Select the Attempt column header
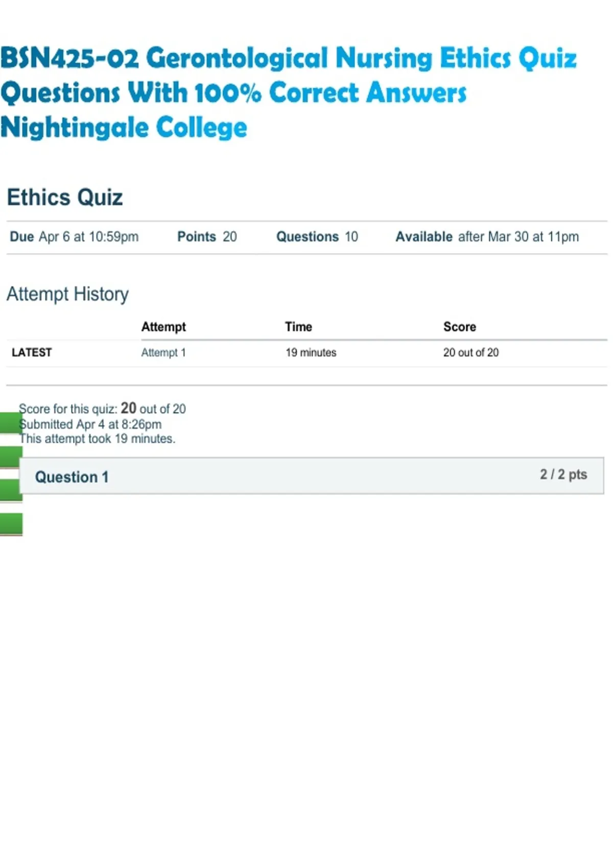The height and width of the screenshot is (868, 613). [x=163, y=327]
